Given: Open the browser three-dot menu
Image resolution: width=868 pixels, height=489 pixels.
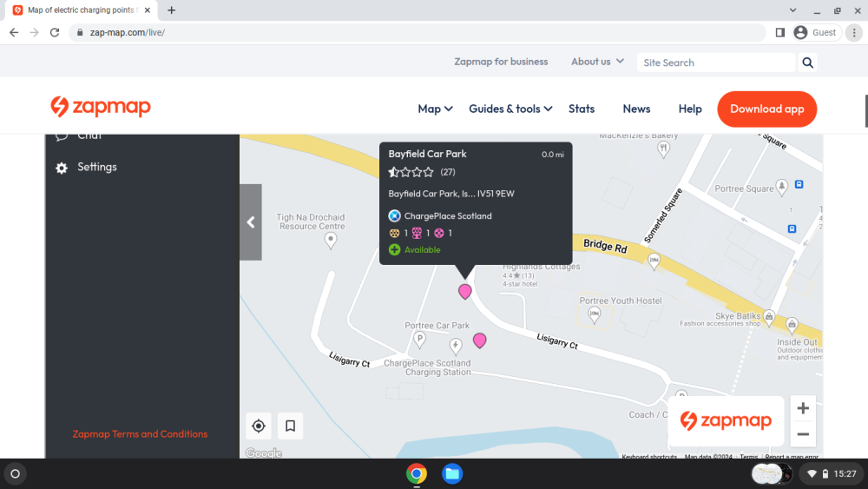Looking at the screenshot, I should click(854, 33).
